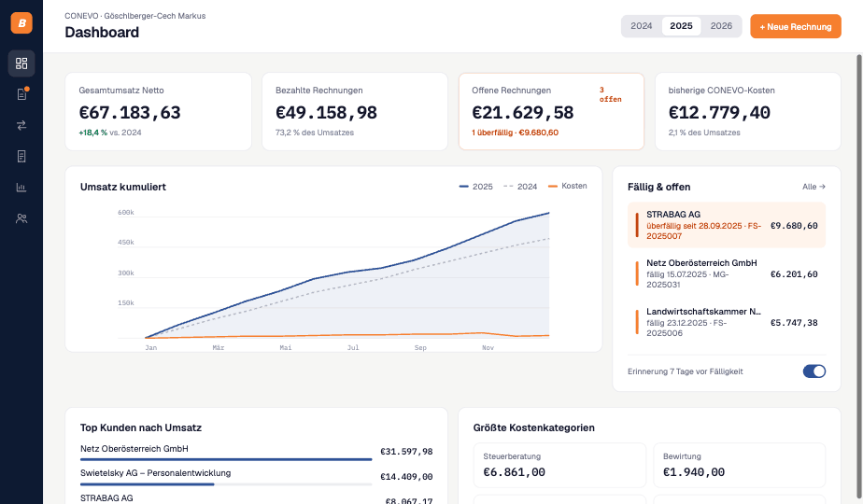The width and height of the screenshot is (863, 504).
Task: Click the Swietelsky AG revenue progress bar
Action: pos(226,484)
